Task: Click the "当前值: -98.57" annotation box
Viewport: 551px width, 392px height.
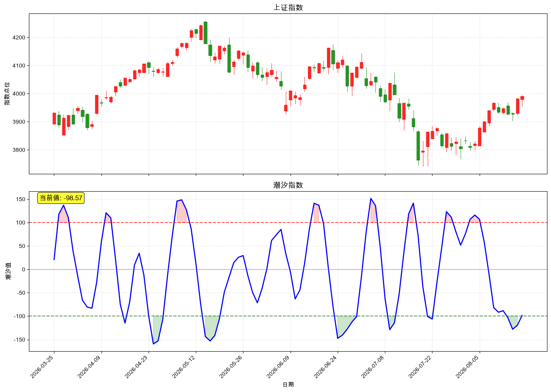Action: pos(61,198)
